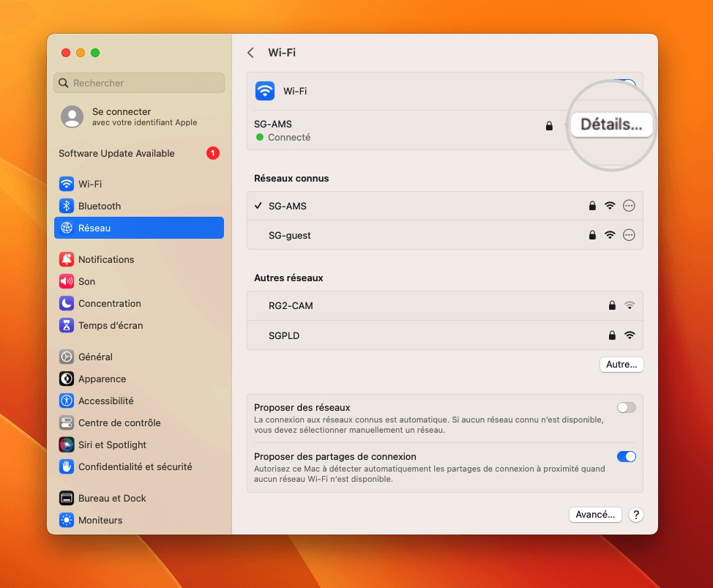Open Avancé... settings
Image resolution: width=713 pixels, height=588 pixels.
594,514
